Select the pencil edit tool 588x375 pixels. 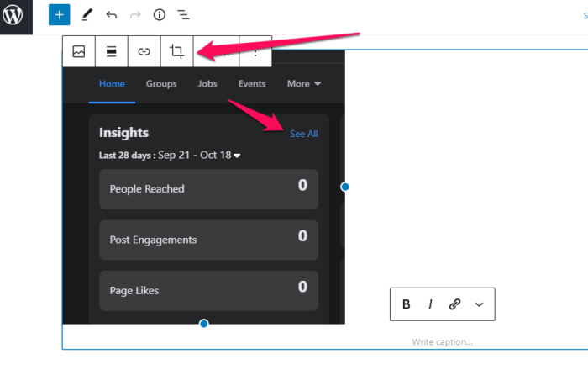pos(87,15)
